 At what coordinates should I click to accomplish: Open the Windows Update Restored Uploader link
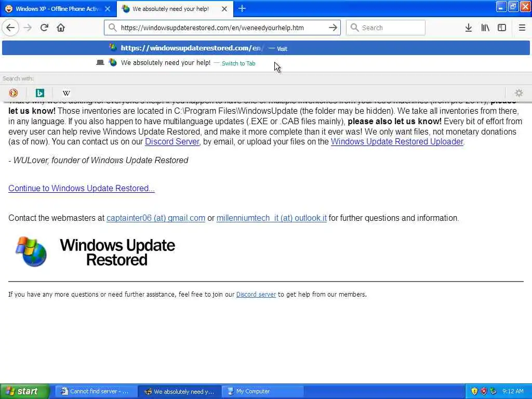(x=397, y=141)
